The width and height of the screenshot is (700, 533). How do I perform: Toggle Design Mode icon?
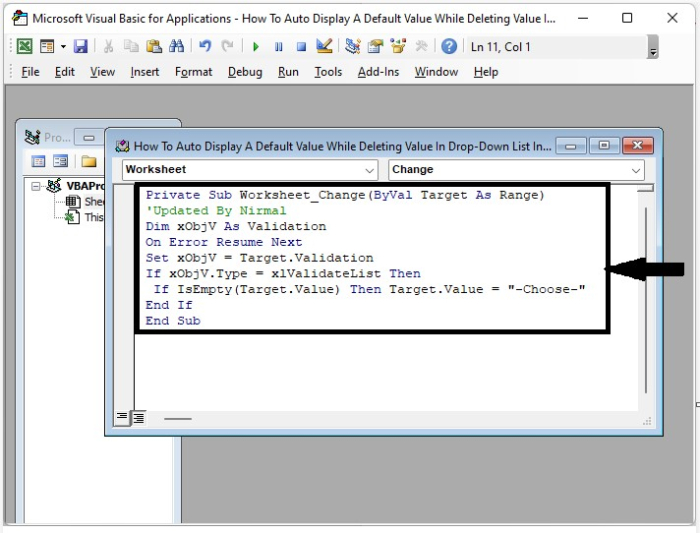[x=324, y=46]
